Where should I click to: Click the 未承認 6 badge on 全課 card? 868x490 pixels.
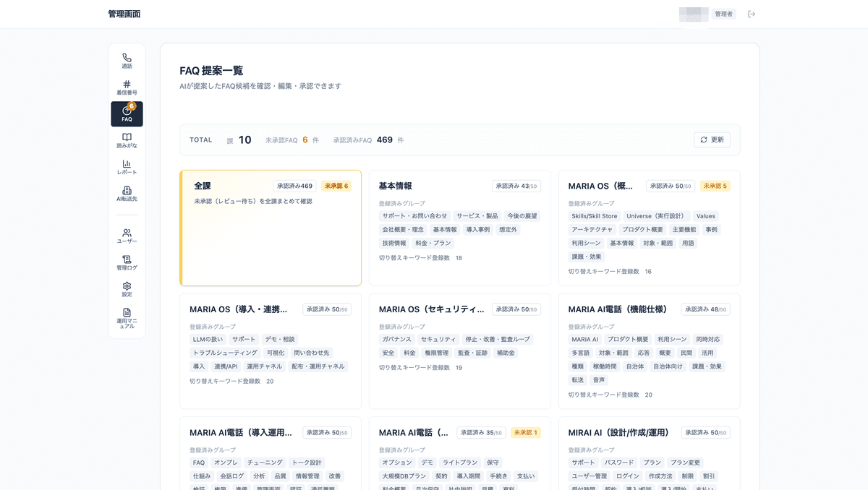(337, 186)
